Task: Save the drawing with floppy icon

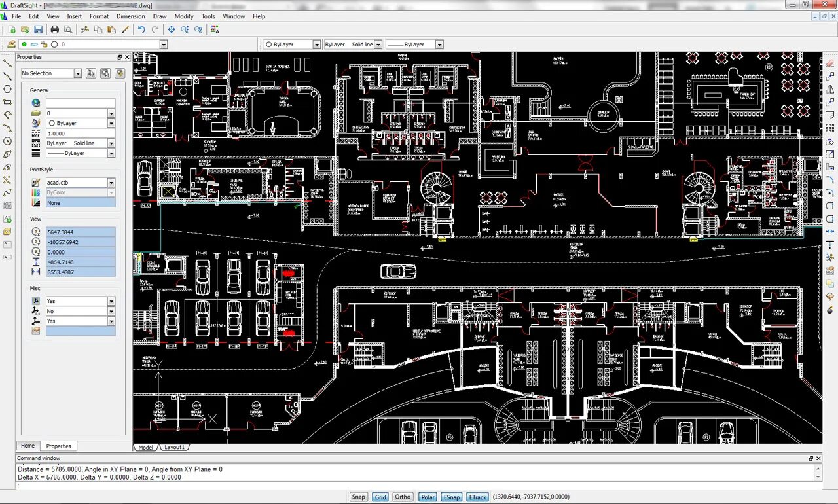Action: [39, 29]
